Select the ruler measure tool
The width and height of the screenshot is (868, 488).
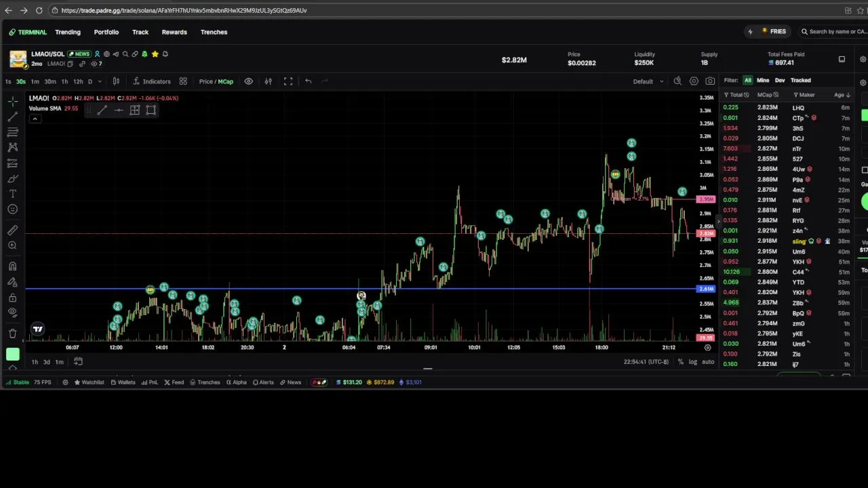click(12, 230)
